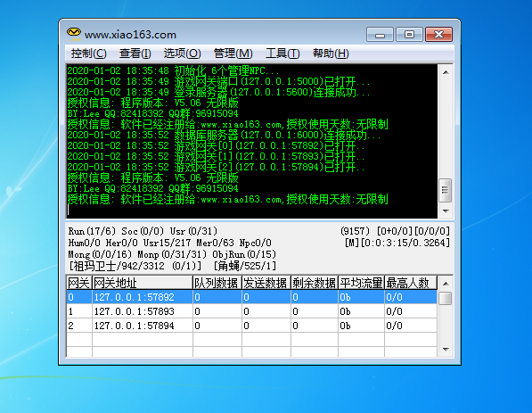This screenshot has height=413, width=532.
Task: Maximize the www.xiao163.com window
Action: (410, 34)
